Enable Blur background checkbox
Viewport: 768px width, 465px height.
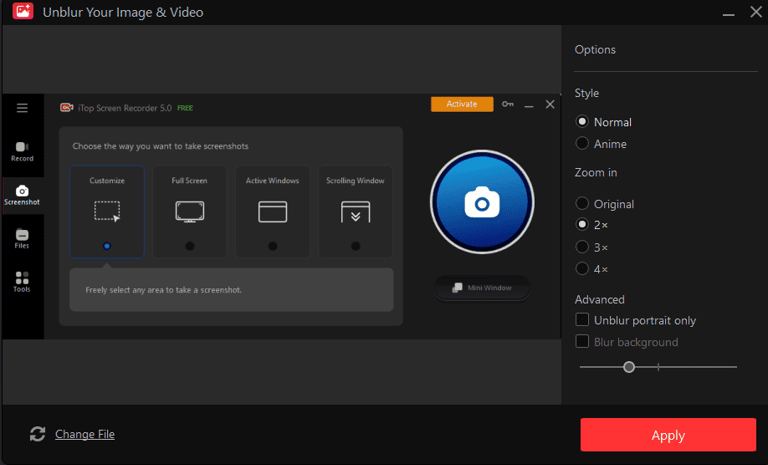tap(582, 342)
